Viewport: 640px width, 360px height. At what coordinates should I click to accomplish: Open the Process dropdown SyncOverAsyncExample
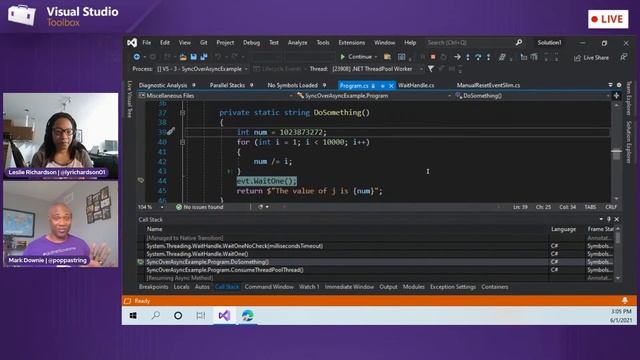point(202,69)
